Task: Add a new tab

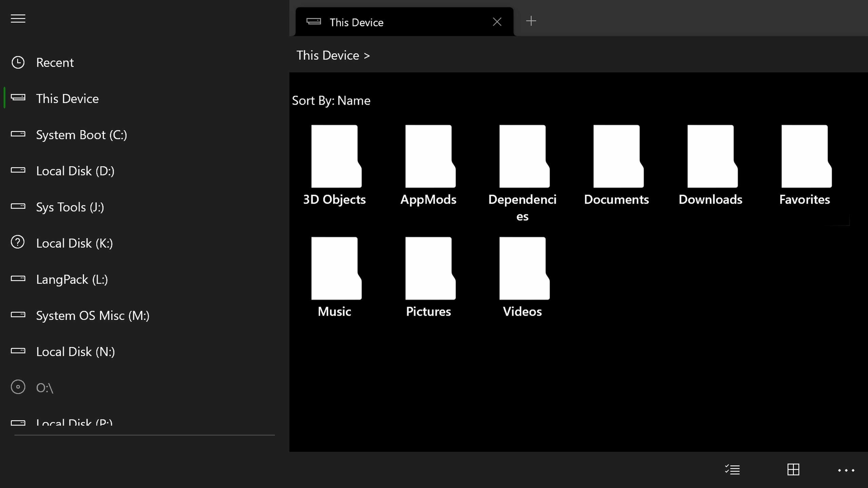Action: (x=531, y=21)
